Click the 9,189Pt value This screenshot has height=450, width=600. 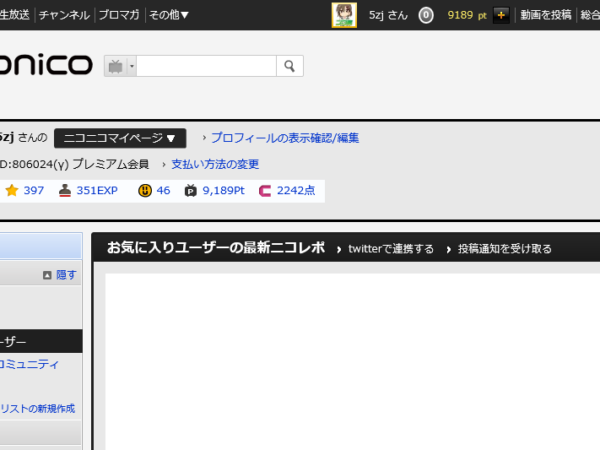pos(223,190)
